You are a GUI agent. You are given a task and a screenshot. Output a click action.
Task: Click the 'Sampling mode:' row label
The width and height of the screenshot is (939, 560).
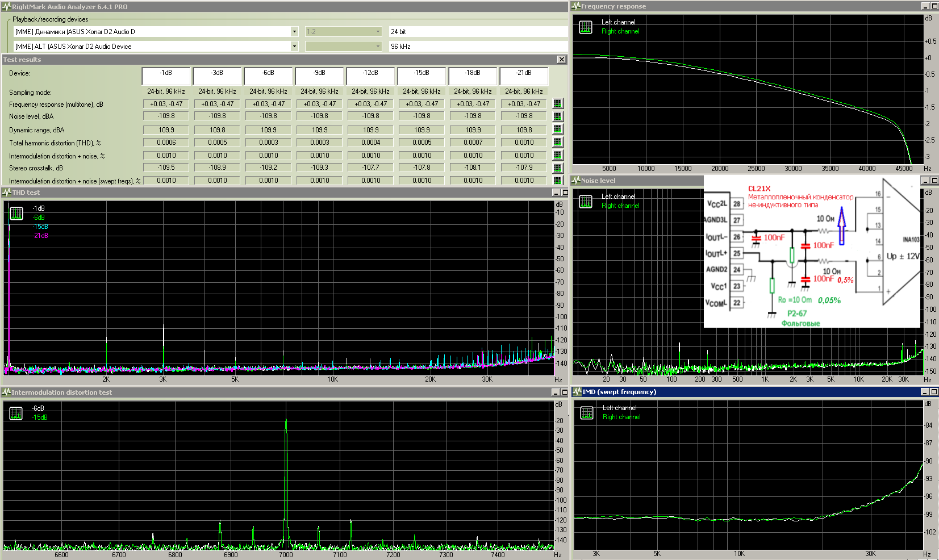pyautogui.click(x=30, y=93)
